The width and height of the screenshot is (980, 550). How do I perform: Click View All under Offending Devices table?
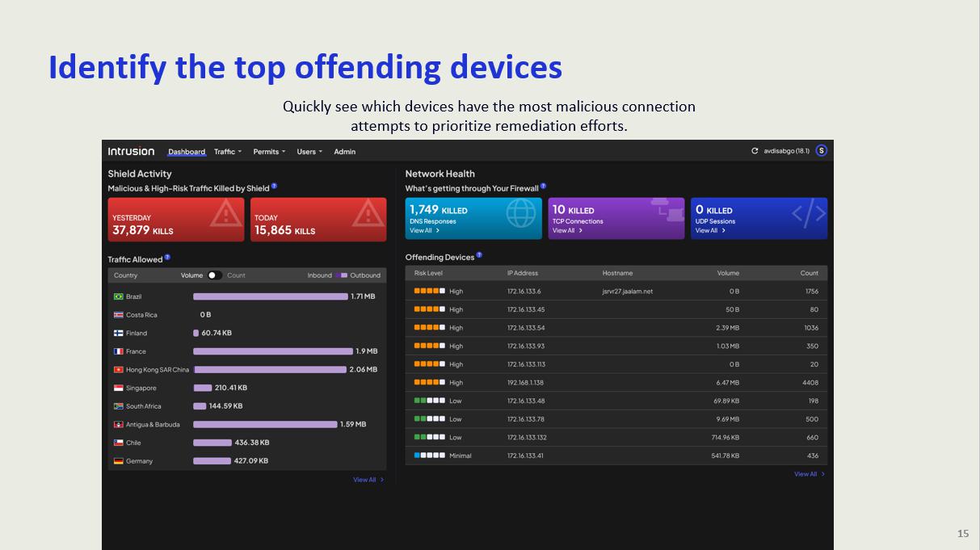click(x=810, y=474)
